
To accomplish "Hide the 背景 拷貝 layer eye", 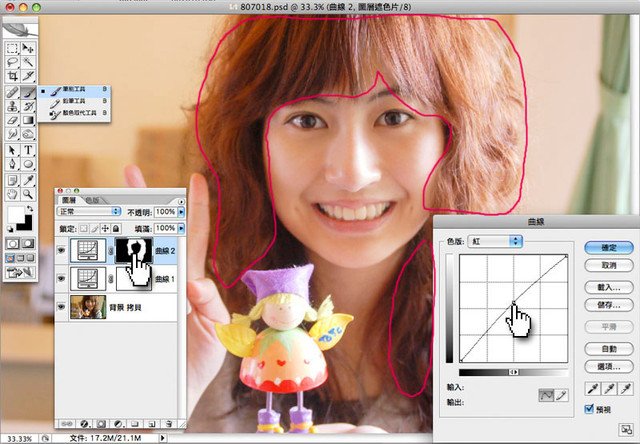I will click(61, 306).
